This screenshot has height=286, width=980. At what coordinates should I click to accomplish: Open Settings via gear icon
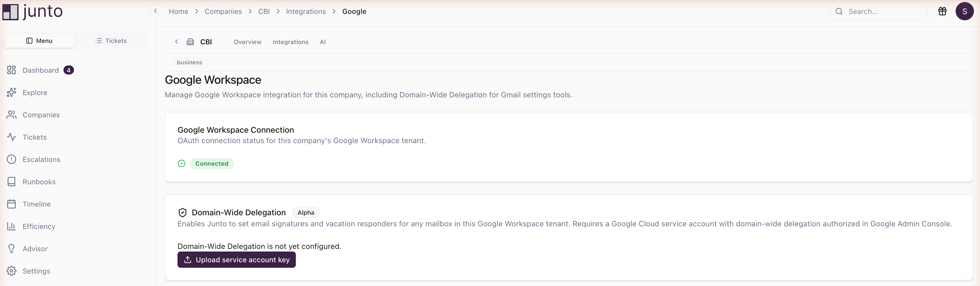pyautogui.click(x=11, y=271)
